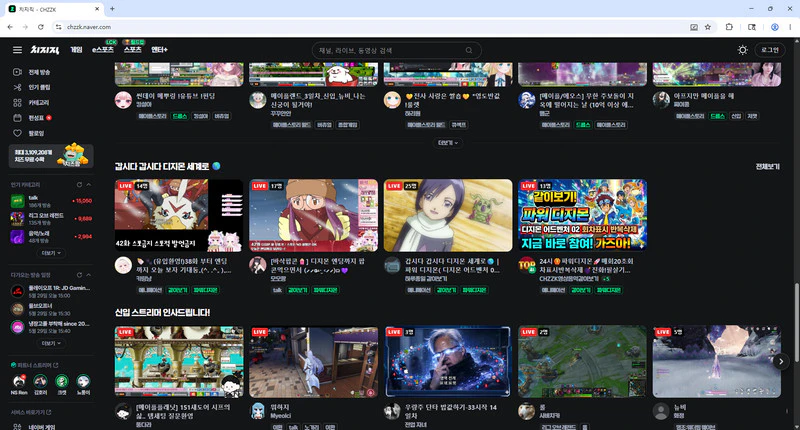Open the 파워 디지몬 live stream thumbnail
Screen dimensions: 800x430
tap(582, 215)
